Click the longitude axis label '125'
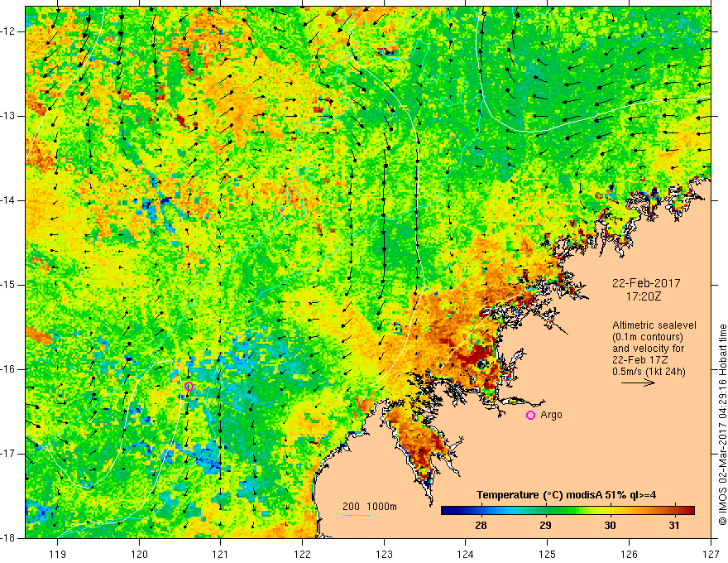728x563 pixels. point(548,554)
